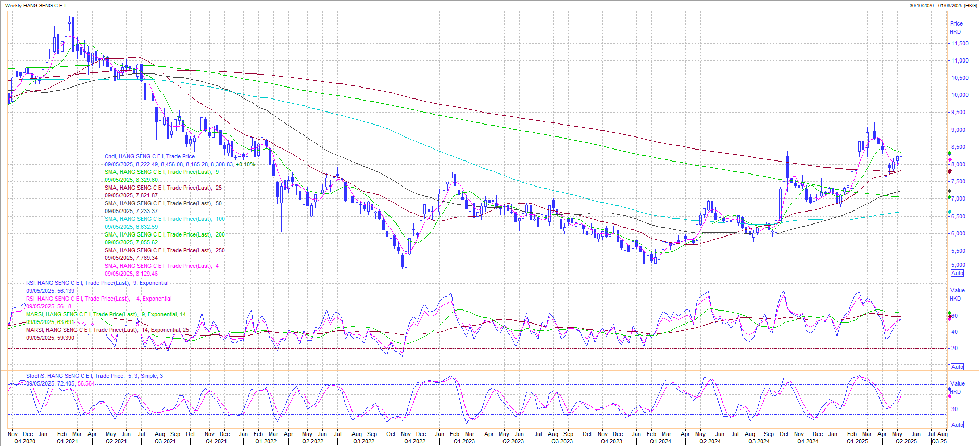Viewport: 980px width, 447px height.
Task: Click the Auto scale button on price panel
Action: tap(958, 273)
